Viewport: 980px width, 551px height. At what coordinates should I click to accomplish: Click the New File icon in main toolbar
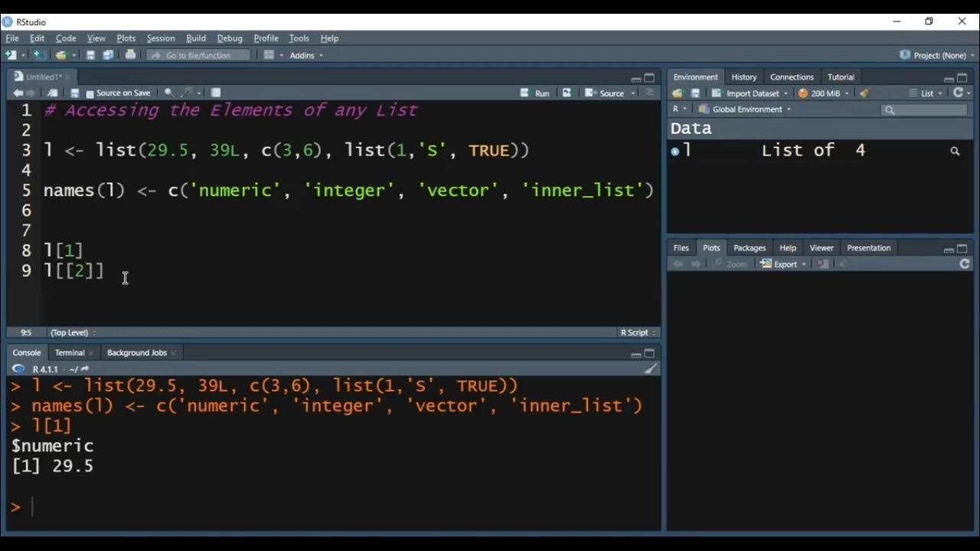pyautogui.click(x=11, y=55)
